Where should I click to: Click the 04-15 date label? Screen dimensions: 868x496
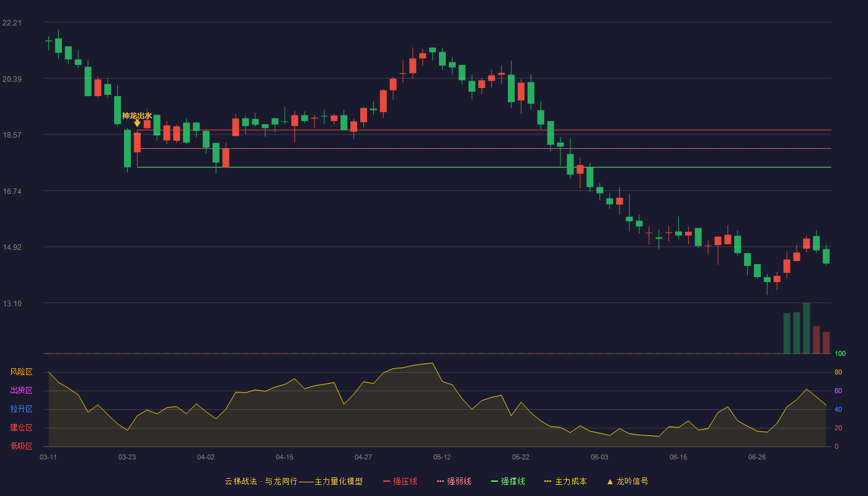pos(285,457)
